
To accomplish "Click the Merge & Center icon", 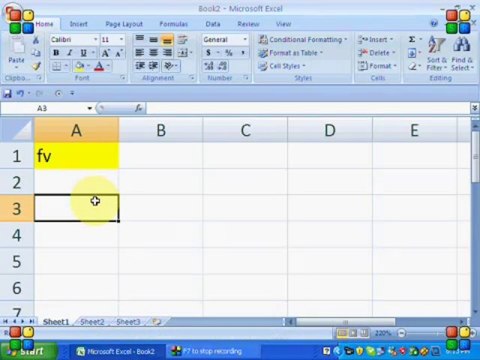I will pos(183,53).
